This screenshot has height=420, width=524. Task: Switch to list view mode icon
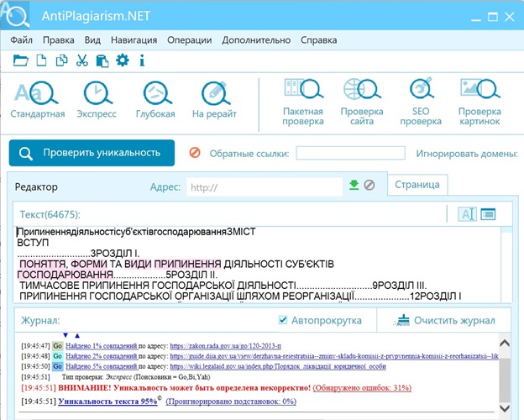click(x=488, y=214)
